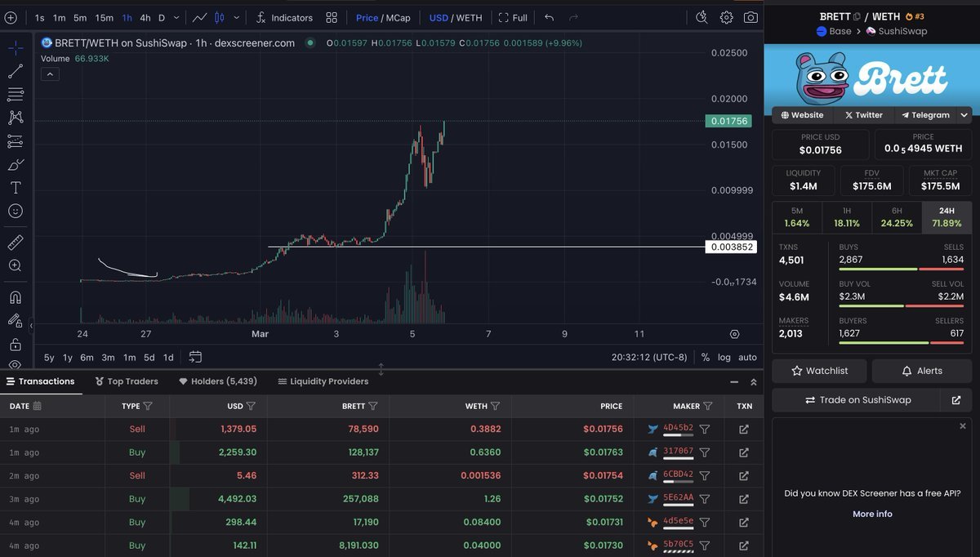Add pair to Watchlist

pos(819,371)
